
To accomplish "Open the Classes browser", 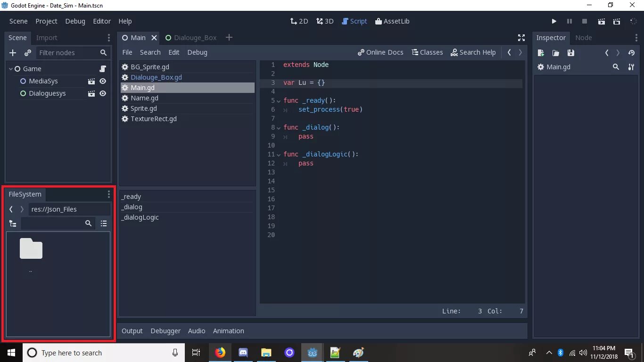I will pos(427,52).
